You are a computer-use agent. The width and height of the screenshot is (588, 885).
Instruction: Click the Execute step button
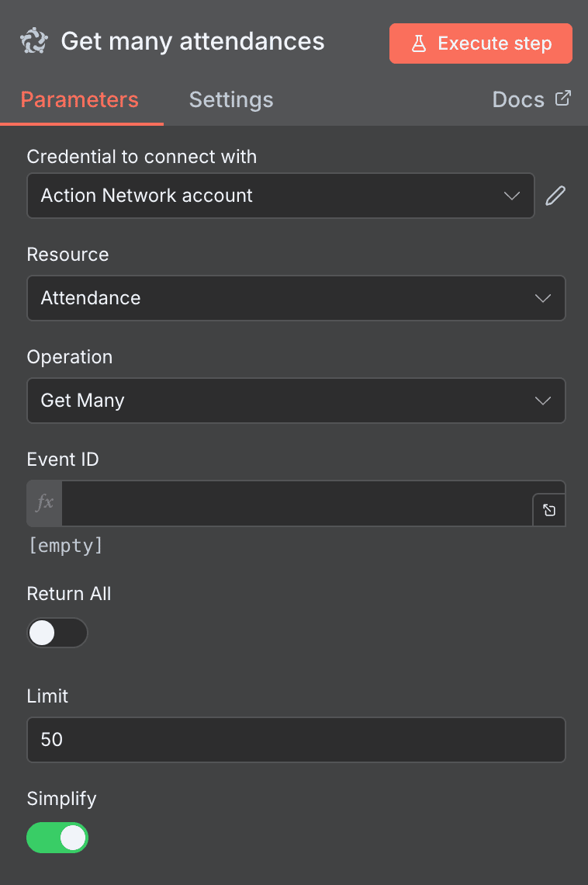tap(480, 43)
